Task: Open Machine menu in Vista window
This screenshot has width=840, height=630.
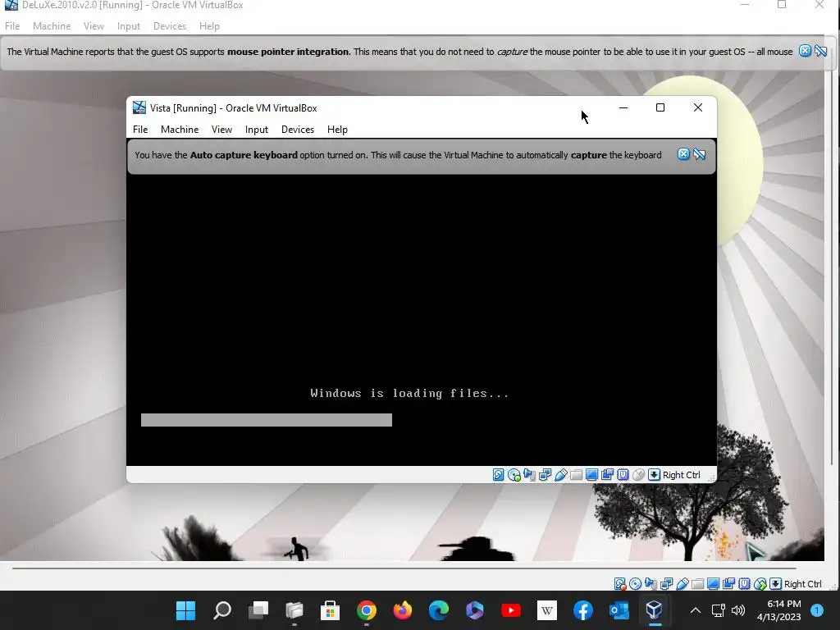Action: click(180, 130)
